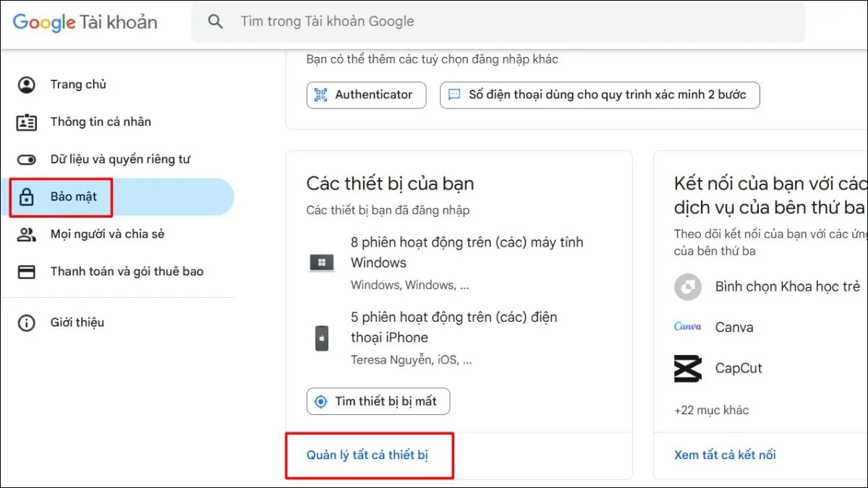This screenshot has width=868, height=488.
Task: Click the Google Tài khoản logo
Action: click(x=85, y=22)
